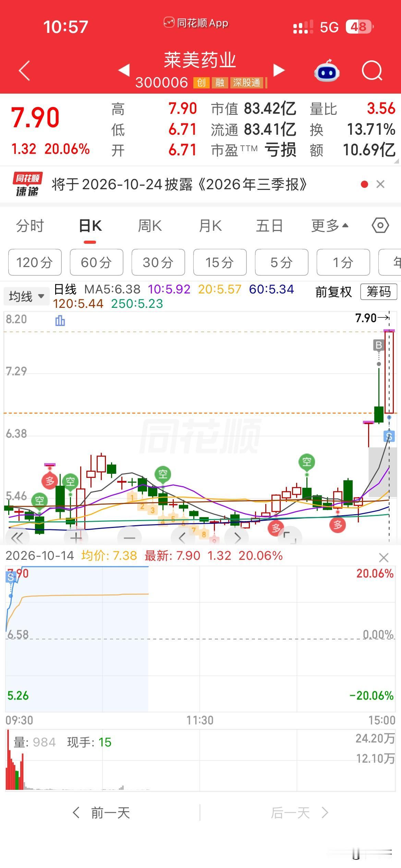Close the 同花顺速递 news banner
The image size is (401, 868).
click(380, 184)
